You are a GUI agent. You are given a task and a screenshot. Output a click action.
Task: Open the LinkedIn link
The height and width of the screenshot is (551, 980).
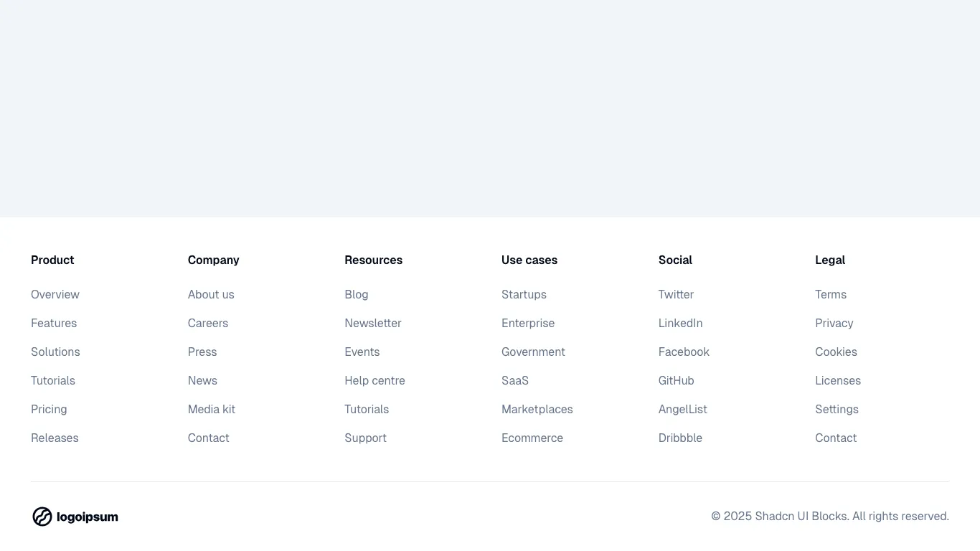pyautogui.click(x=680, y=323)
